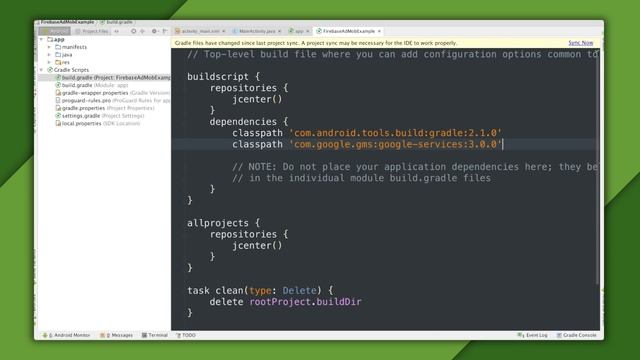Click the FirebaseAdMobExample breadcrumb in navigation bar
The height and width of the screenshot is (360, 640).
tap(67, 22)
